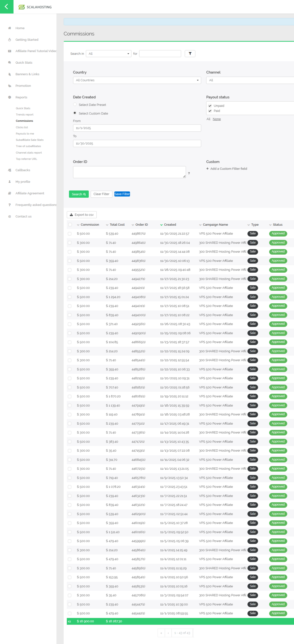Sort table by Campaign Name column
294x644 pixels.
(213, 225)
